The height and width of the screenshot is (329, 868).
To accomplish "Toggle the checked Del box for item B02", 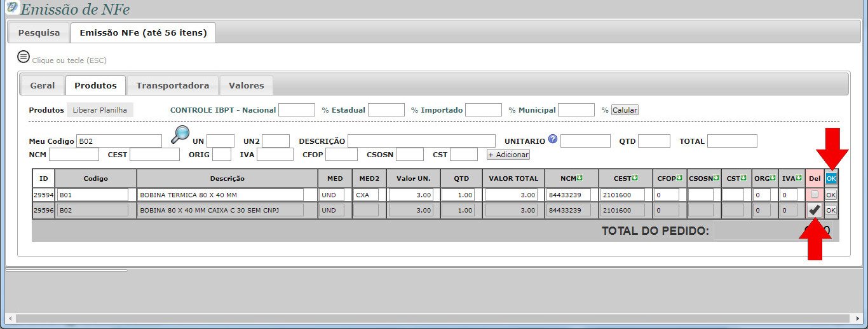I will coord(814,210).
